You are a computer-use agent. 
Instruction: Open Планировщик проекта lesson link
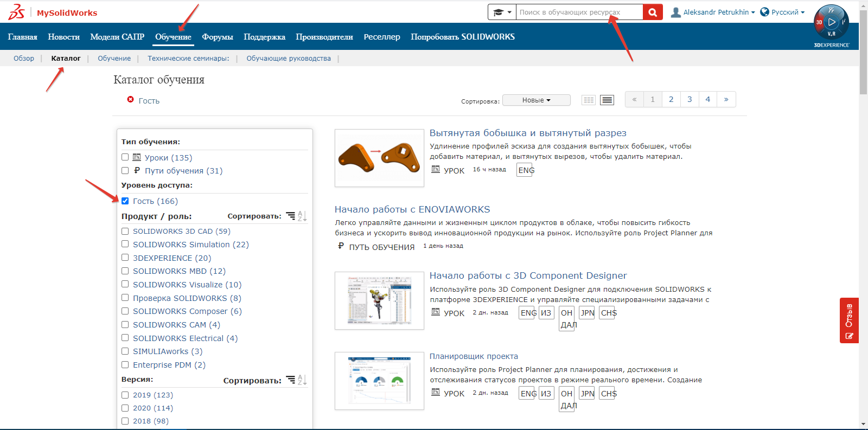[474, 356]
